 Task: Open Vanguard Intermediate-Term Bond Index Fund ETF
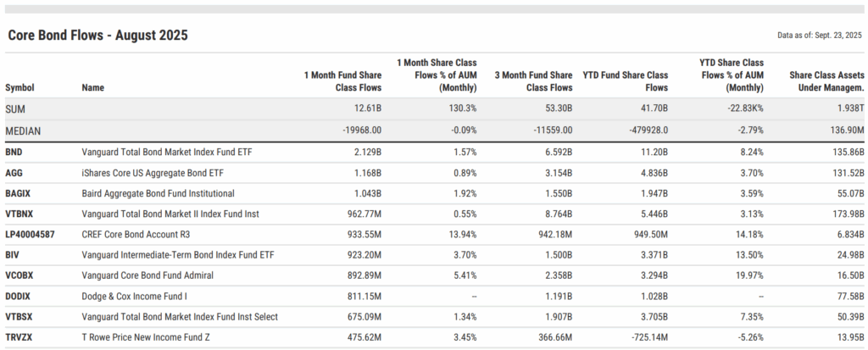click(178, 255)
